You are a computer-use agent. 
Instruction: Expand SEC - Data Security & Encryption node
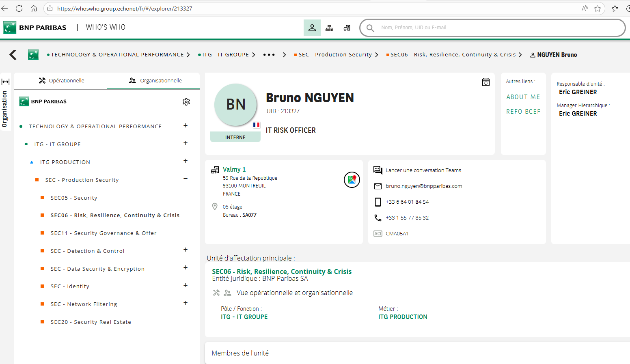[x=186, y=268]
